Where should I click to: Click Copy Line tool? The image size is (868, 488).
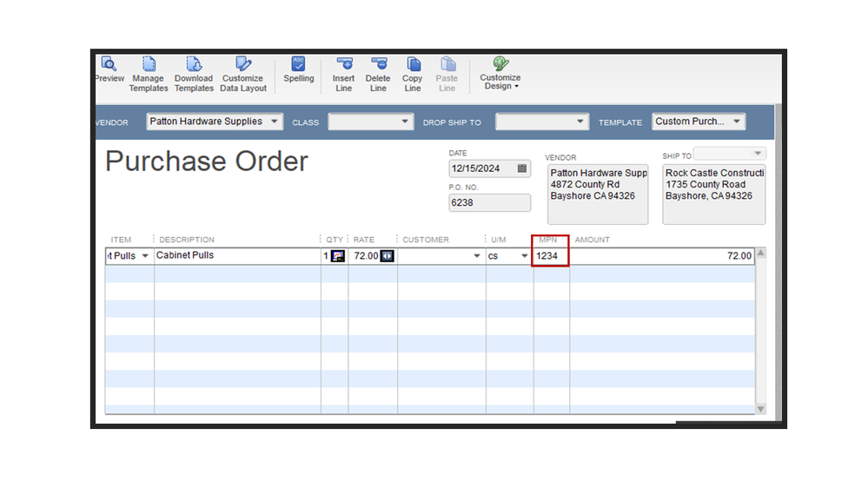[x=413, y=74]
